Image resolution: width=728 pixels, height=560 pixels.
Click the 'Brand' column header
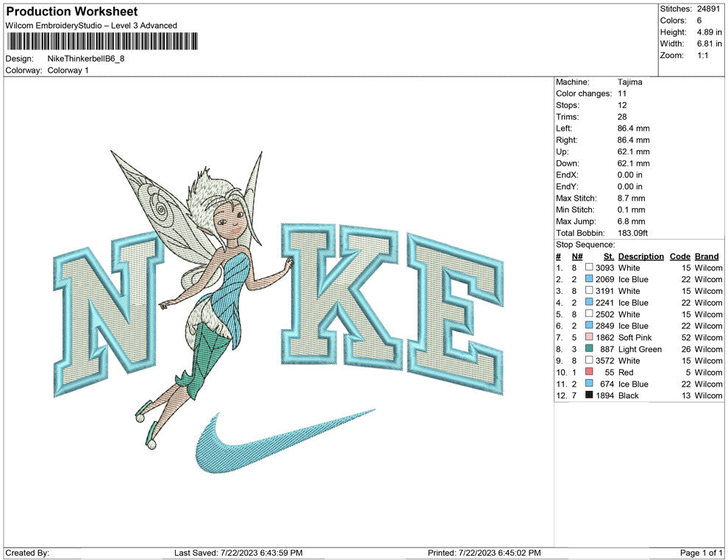pyautogui.click(x=707, y=256)
